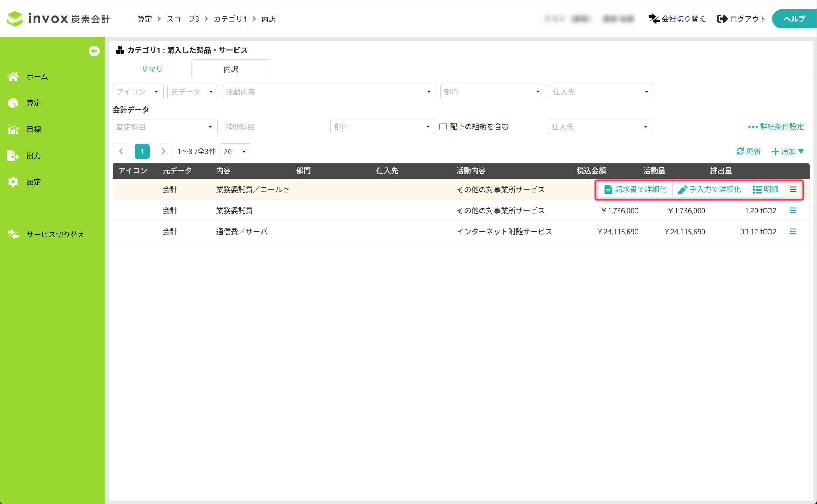Open the 勘定科目 dropdown

[x=165, y=127]
